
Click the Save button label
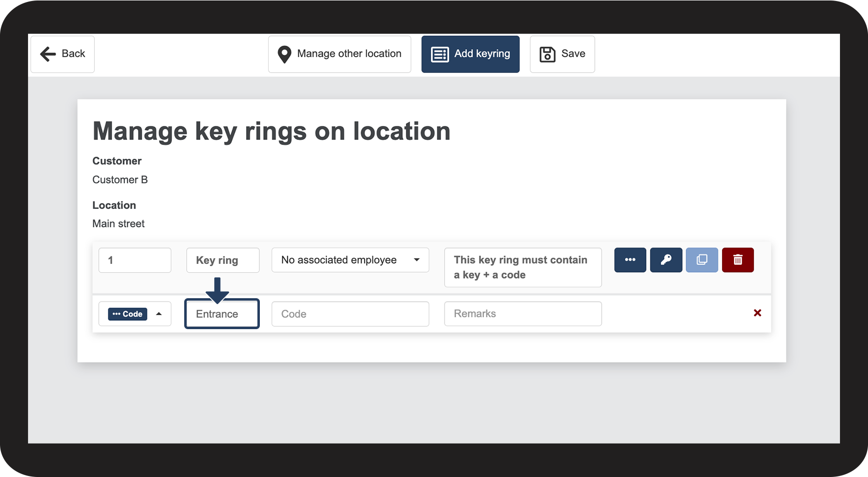pyautogui.click(x=573, y=54)
